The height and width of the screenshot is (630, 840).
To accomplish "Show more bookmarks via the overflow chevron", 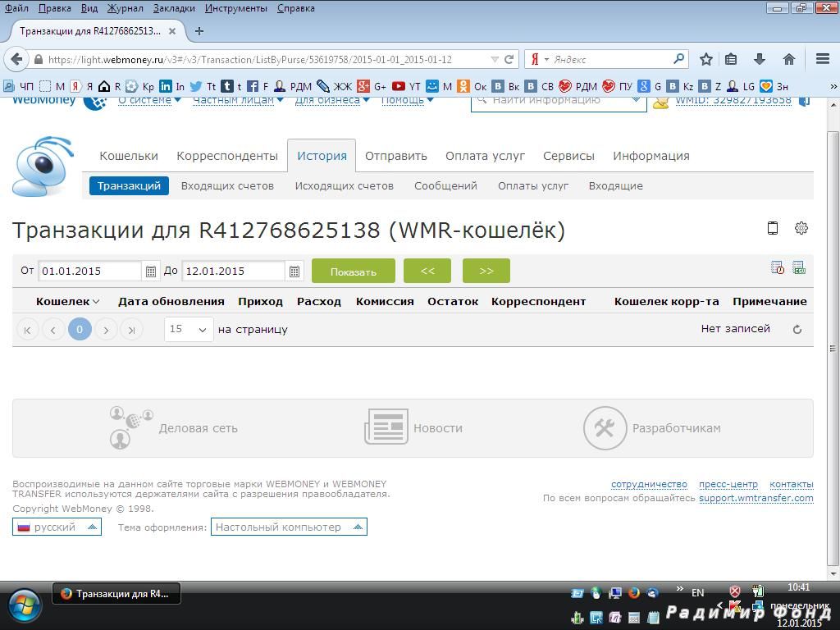I will tap(833, 86).
